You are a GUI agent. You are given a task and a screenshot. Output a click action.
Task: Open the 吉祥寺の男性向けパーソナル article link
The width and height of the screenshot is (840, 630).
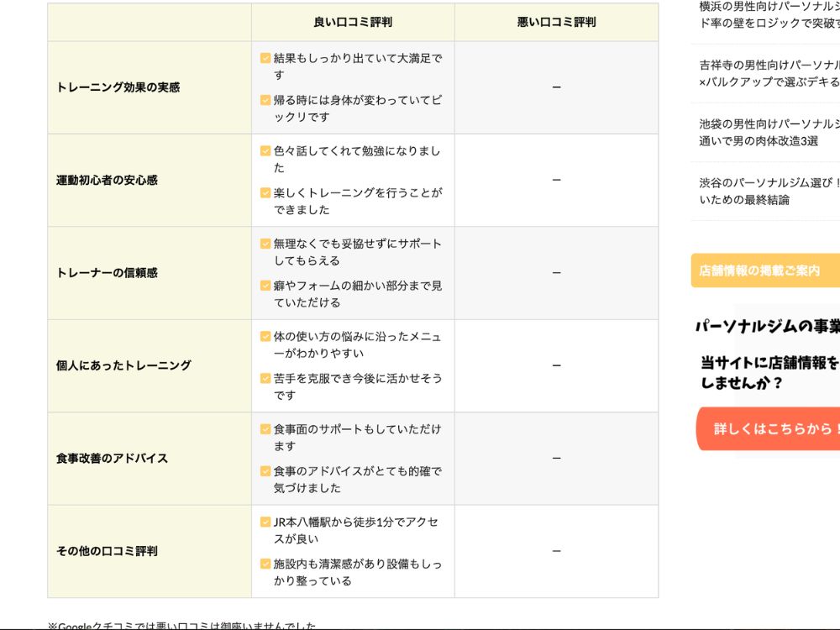[769, 73]
